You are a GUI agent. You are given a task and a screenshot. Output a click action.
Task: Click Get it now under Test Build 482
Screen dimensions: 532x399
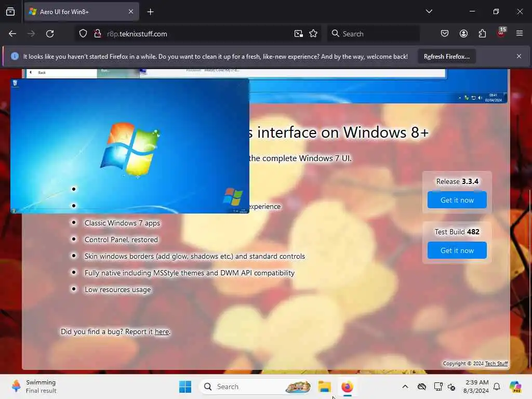coord(457,250)
